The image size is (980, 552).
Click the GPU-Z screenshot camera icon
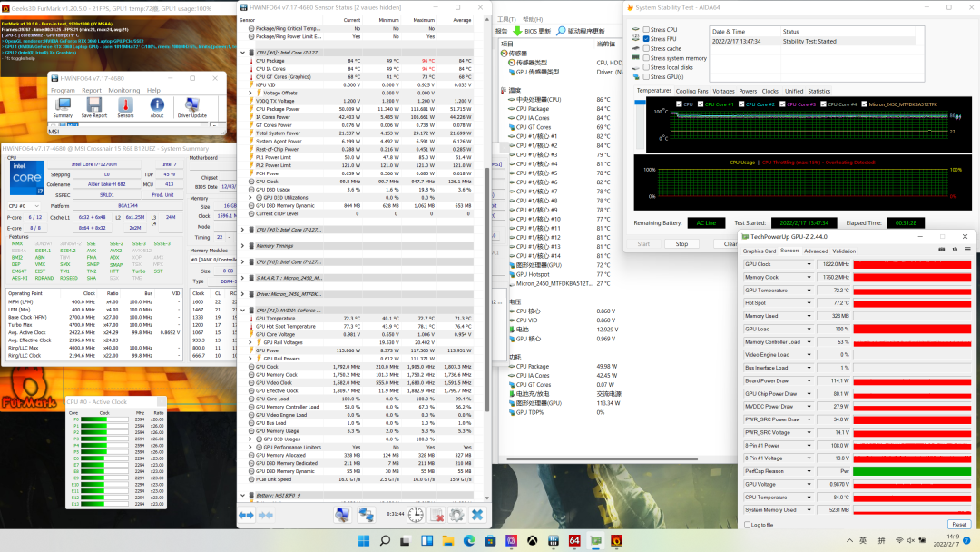click(x=942, y=250)
